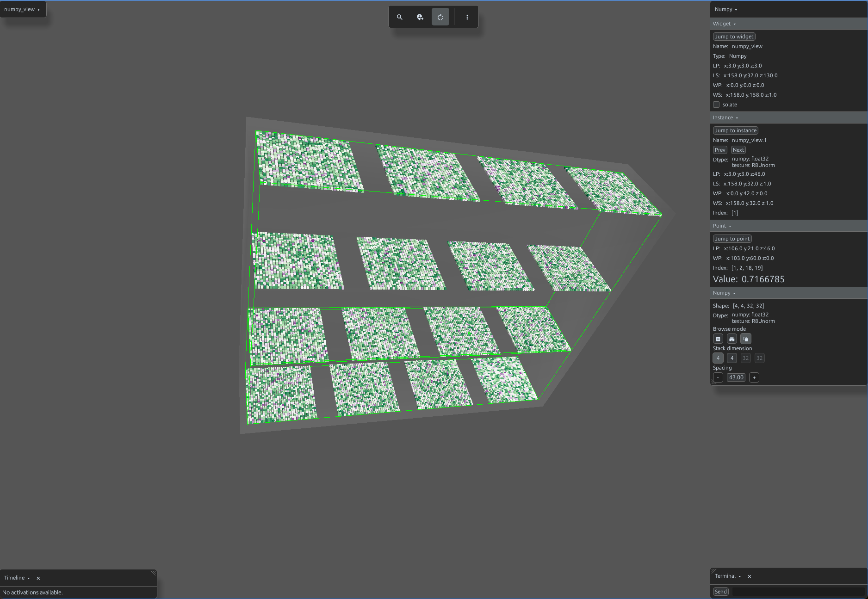Viewport: 868px width, 599px height.
Task: Click the magnifier search icon in the top toolbar
Action: point(400,17)
